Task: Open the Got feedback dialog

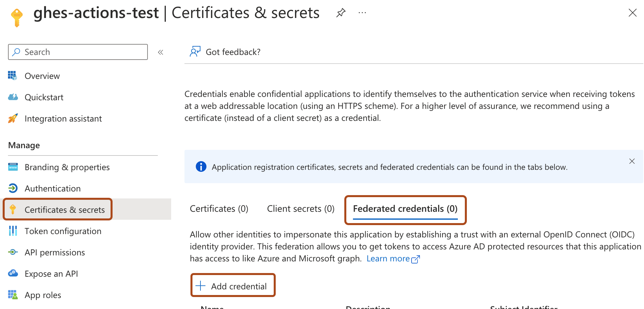Action: click(x=232, y=52)
